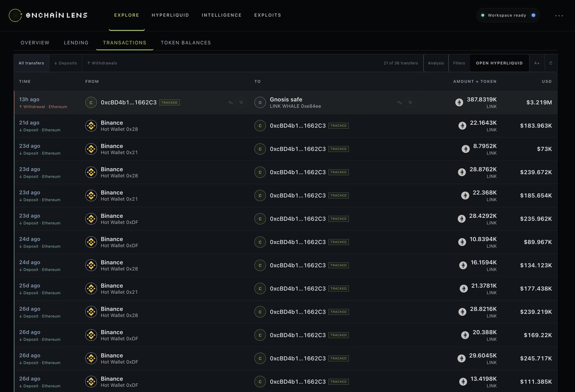Click Binance icon in the $73K row

click(91, 149)
